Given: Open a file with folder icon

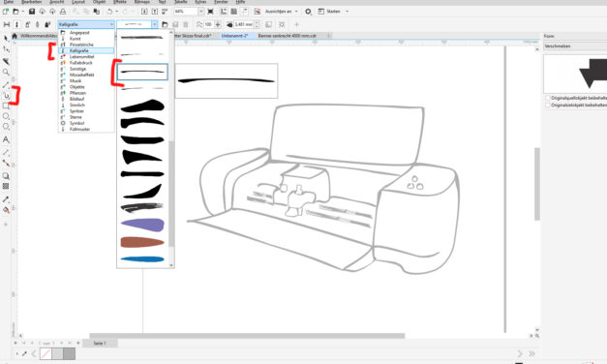Looking at the screenshot, I should pos(15,12).
